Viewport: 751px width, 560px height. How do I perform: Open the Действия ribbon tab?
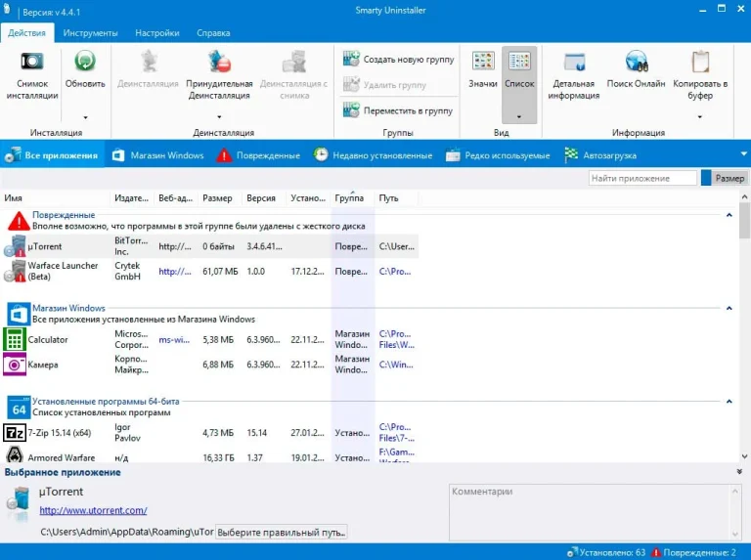(x=26, y=33)
